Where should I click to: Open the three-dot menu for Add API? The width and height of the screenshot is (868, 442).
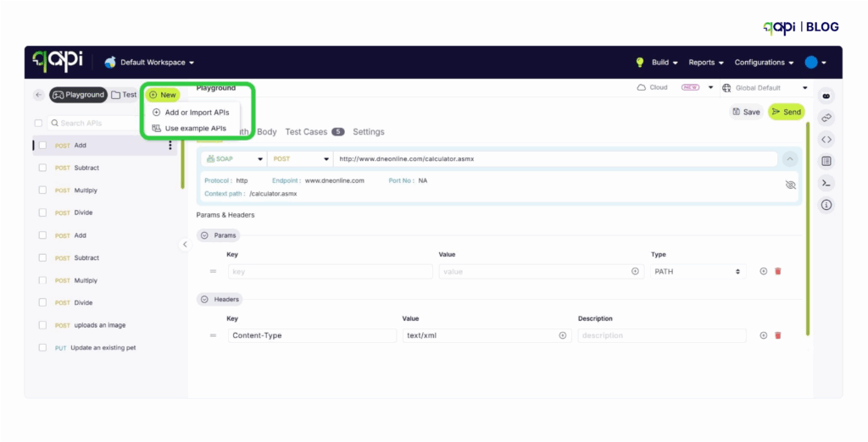point(170,146)
